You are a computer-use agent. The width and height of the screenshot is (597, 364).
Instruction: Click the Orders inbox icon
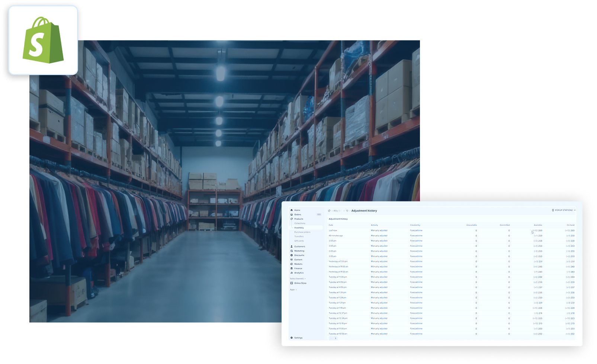[292, 215]
